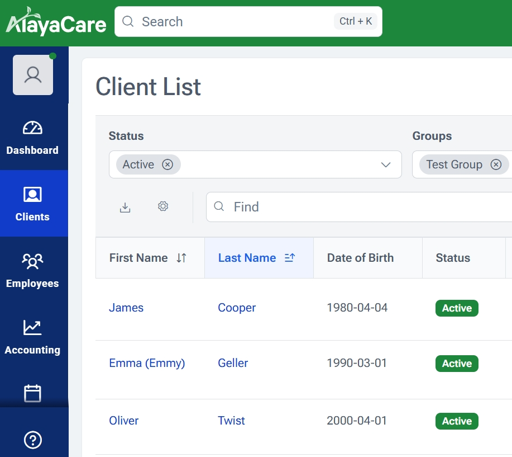
Task: Download the client list export
Action: point(125,207)
